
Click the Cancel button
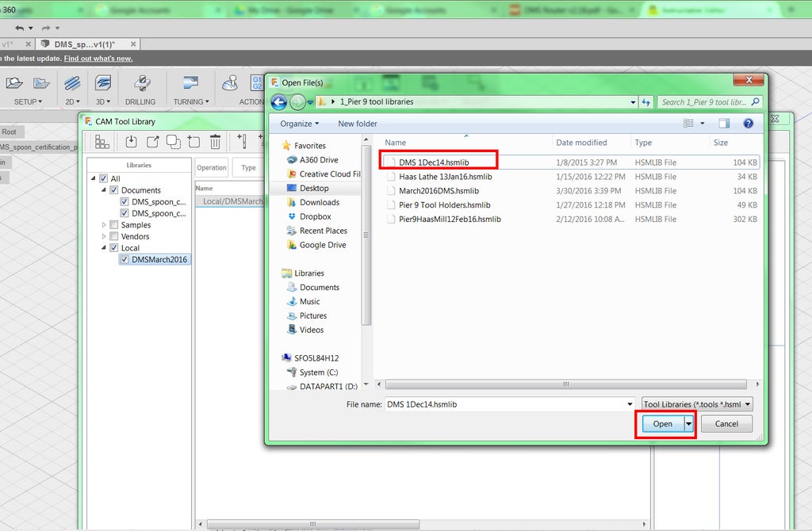[x=726, y=424]
